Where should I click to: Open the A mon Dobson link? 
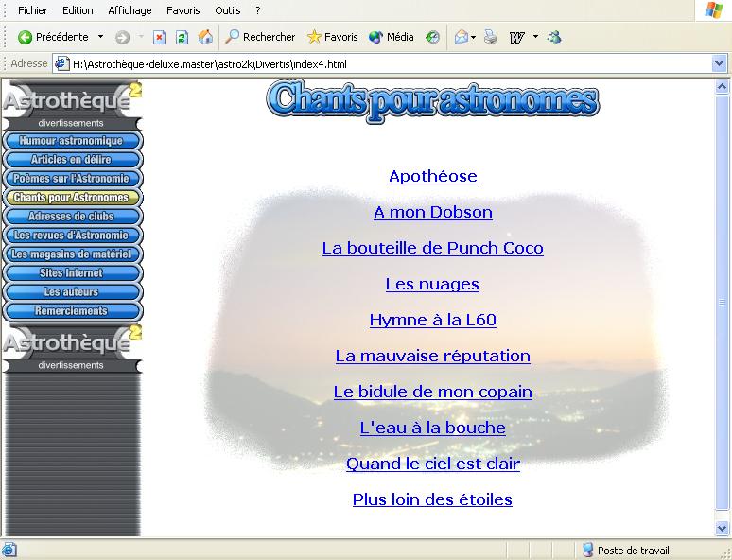pyautogui.click(x=433, y=212)
